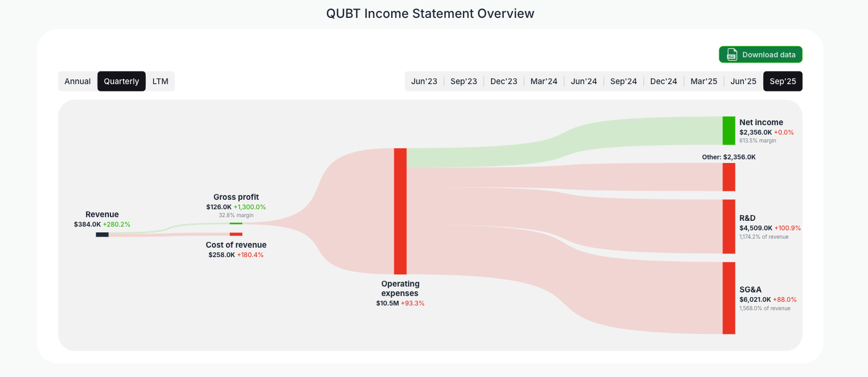Open the Mar'24 quarter tab

[544, 81]
